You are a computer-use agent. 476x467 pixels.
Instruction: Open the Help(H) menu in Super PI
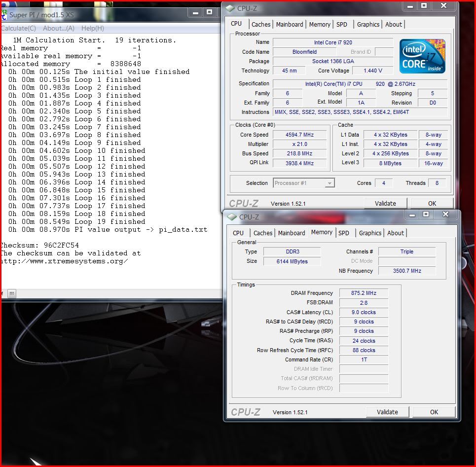(92, 28)
